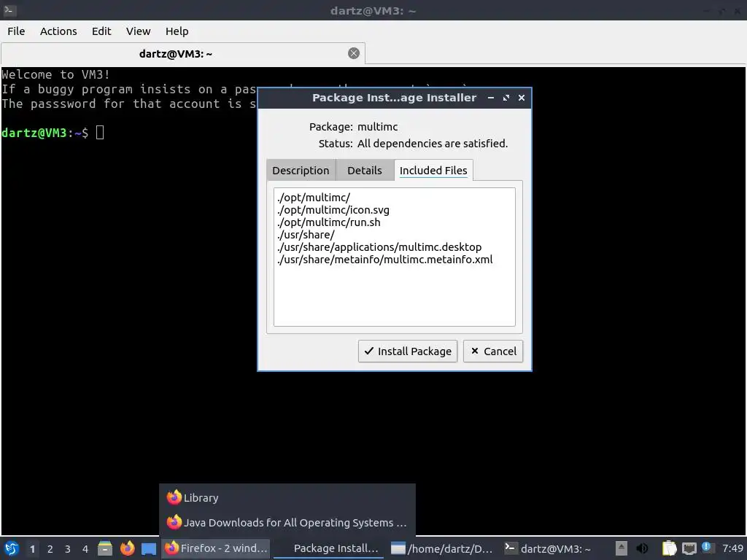Open the Firefox - 2 windows taskbar entry
This screenshot has height=560, width=747.
coord(216,548)
